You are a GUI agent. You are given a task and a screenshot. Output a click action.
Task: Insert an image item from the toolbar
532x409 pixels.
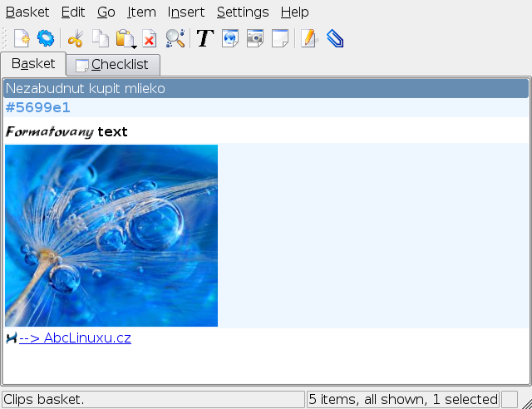tap(255, 38)
